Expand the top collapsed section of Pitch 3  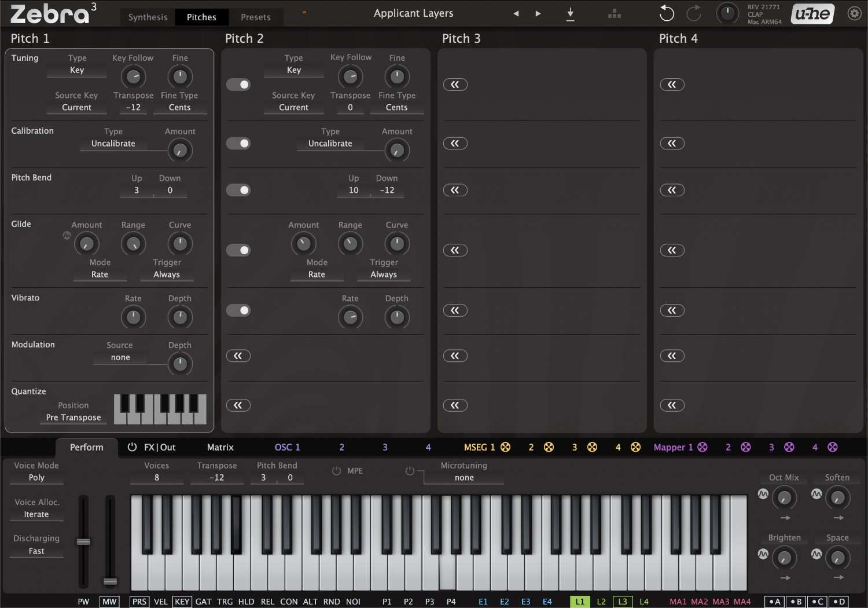tap(455, 85)
